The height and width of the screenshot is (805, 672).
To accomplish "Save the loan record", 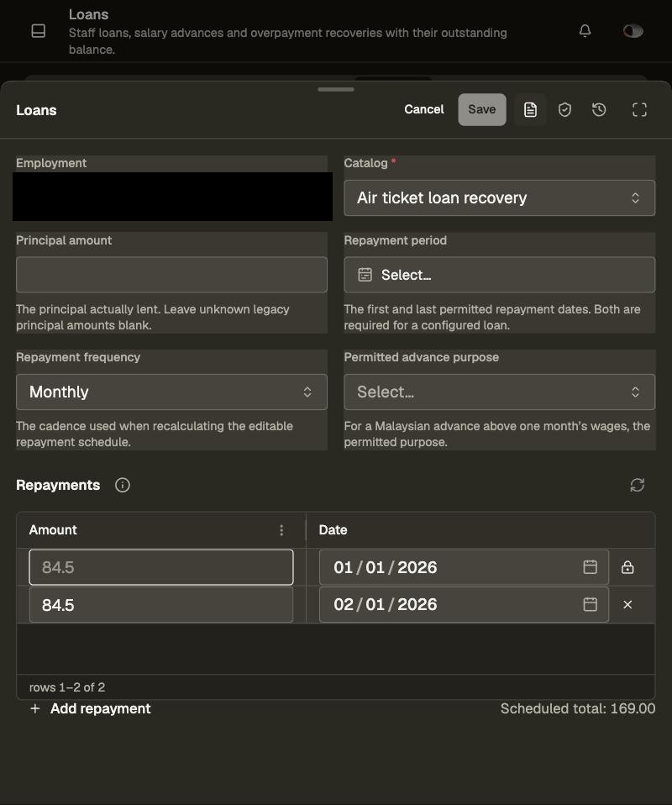I will click(481, 109).
